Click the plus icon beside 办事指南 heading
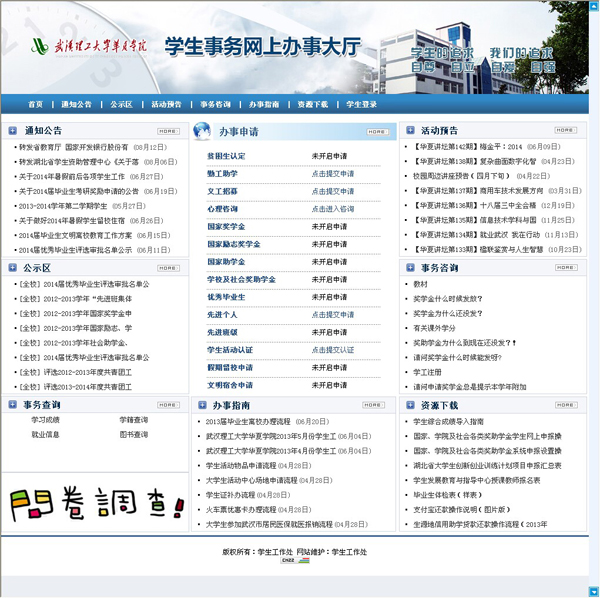Viewport: 600px width, 598px height. point(202,405)
